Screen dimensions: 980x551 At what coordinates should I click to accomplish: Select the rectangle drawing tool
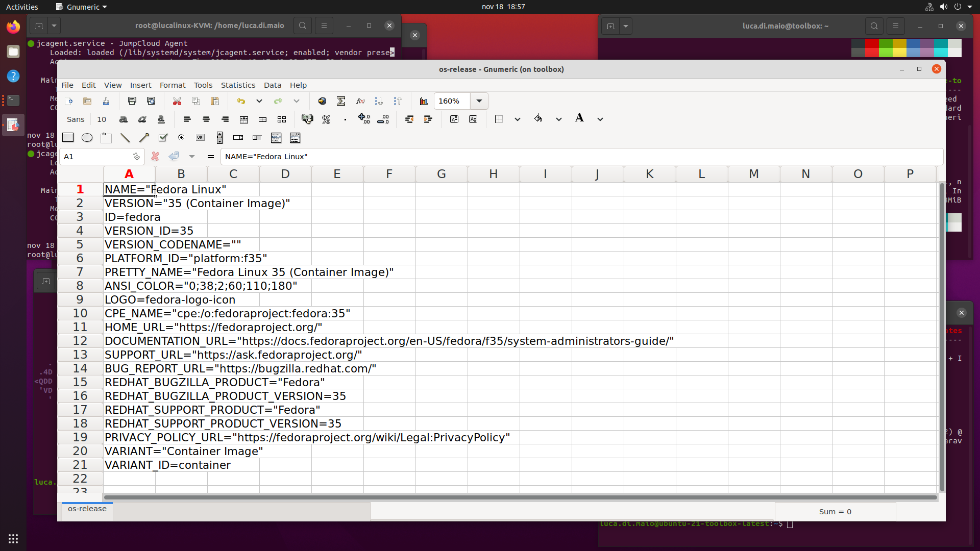click(68, 138)
